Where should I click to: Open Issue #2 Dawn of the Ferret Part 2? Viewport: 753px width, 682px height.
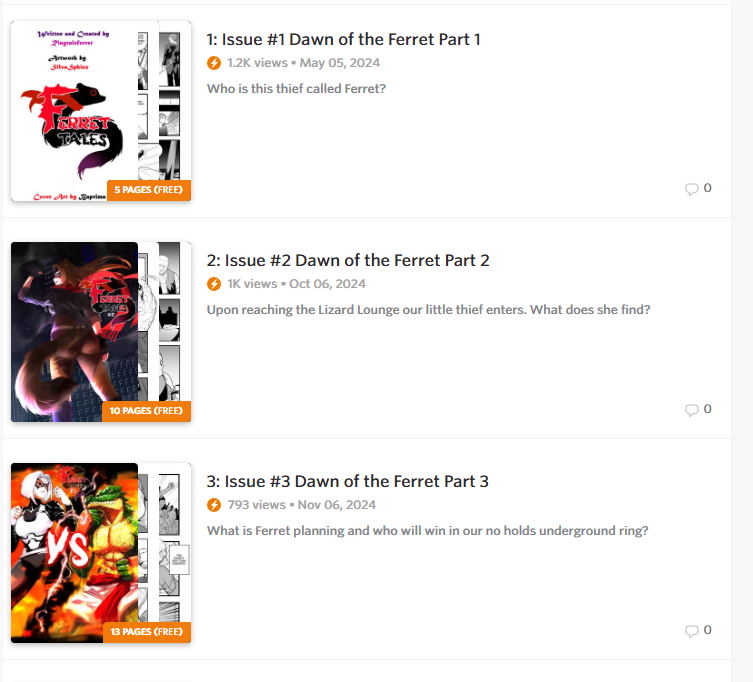[x=348, y=260]
